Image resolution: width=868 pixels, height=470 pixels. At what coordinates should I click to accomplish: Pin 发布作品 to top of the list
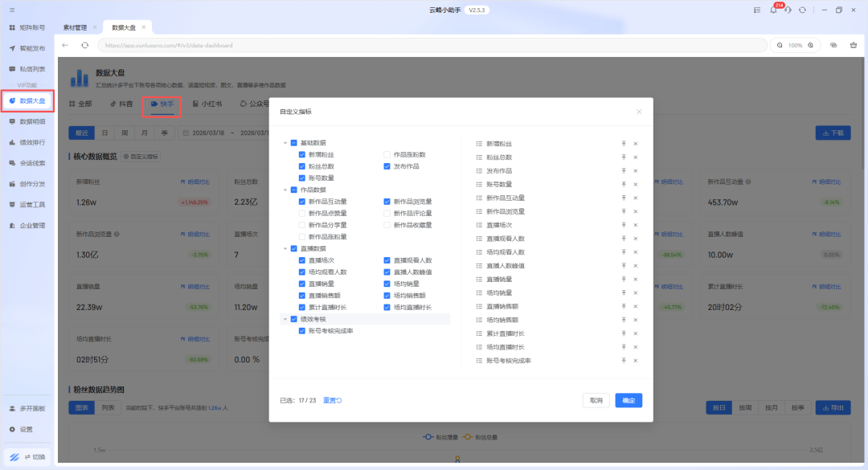click(x=624, y=170)
